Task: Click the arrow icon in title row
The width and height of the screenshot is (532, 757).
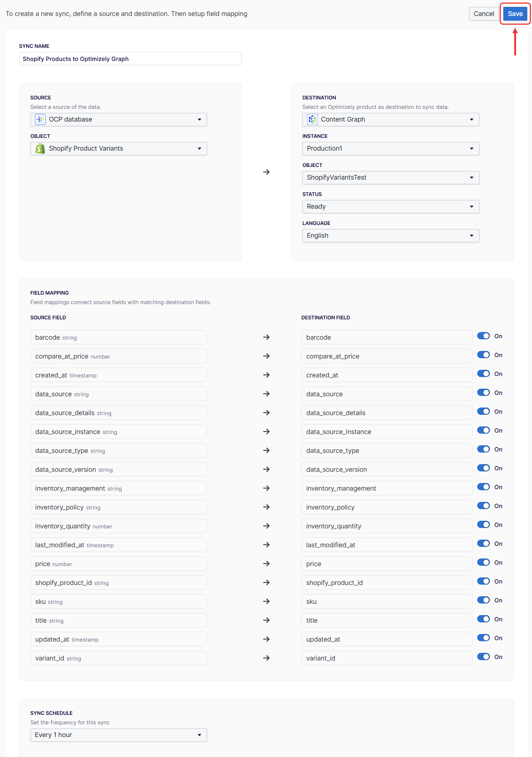Action: click(x=266, y=620)
